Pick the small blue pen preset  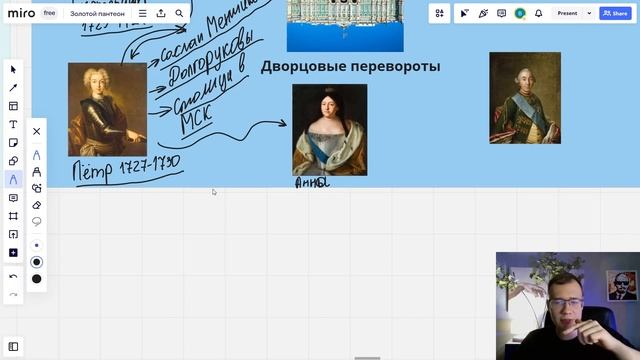[36, 245]
